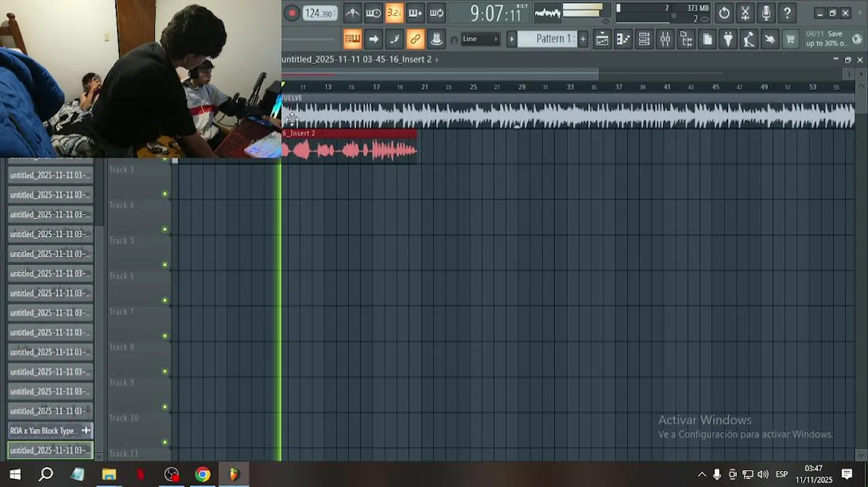Click the red Record button
Image resolution: width=868 pixels, height=487 pixels.
pos(292,13)
